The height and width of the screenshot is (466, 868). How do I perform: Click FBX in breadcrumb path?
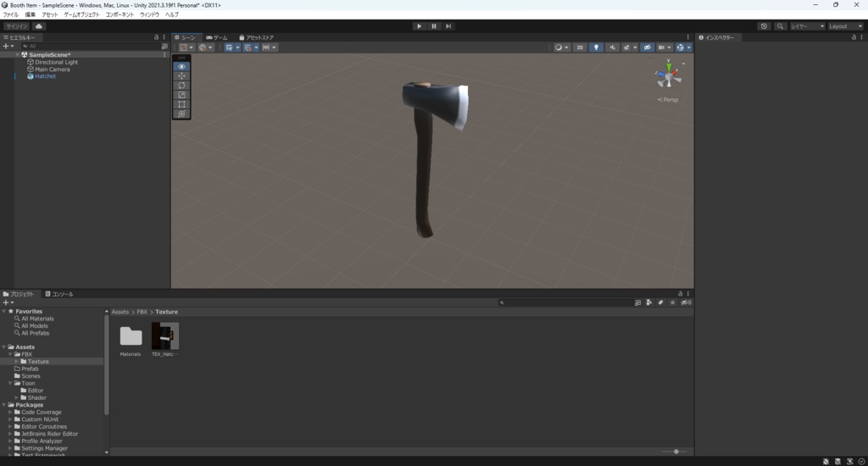[142, 312]
